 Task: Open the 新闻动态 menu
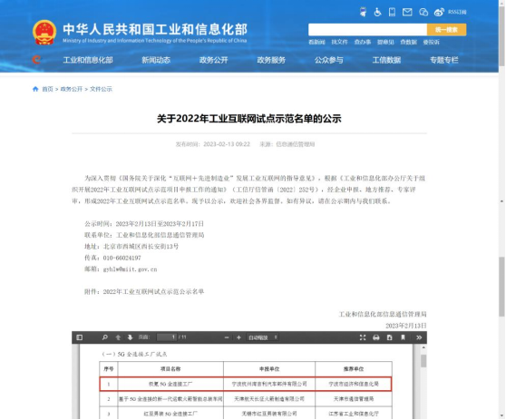[156, 60]
